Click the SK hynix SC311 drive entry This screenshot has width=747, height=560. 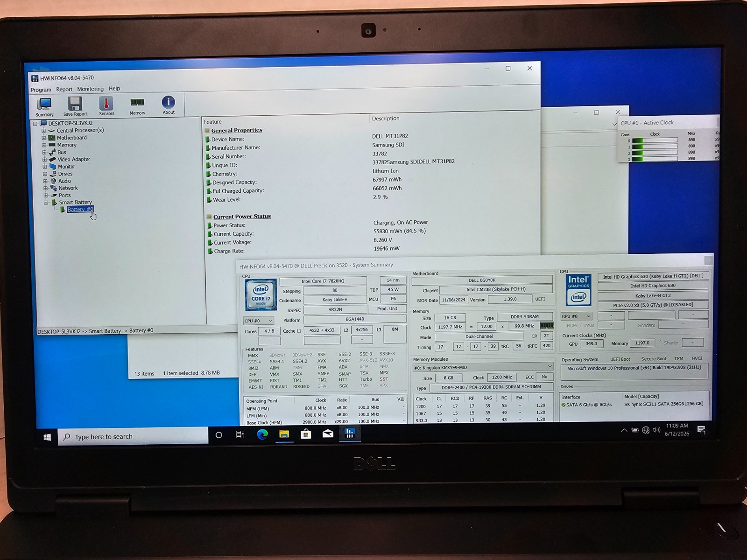pos(663,404)
